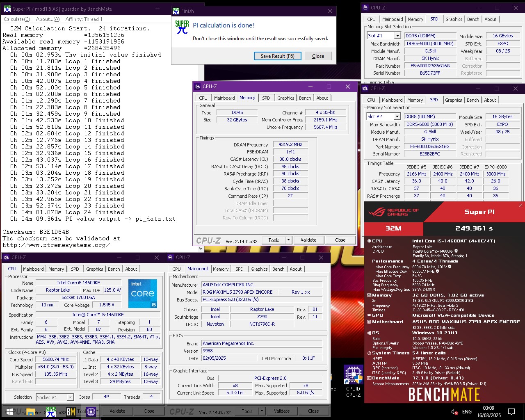Open the About...(A) menu in Super PI
Image resolution: width=525 pixels, height=420 pixels.
48,19
